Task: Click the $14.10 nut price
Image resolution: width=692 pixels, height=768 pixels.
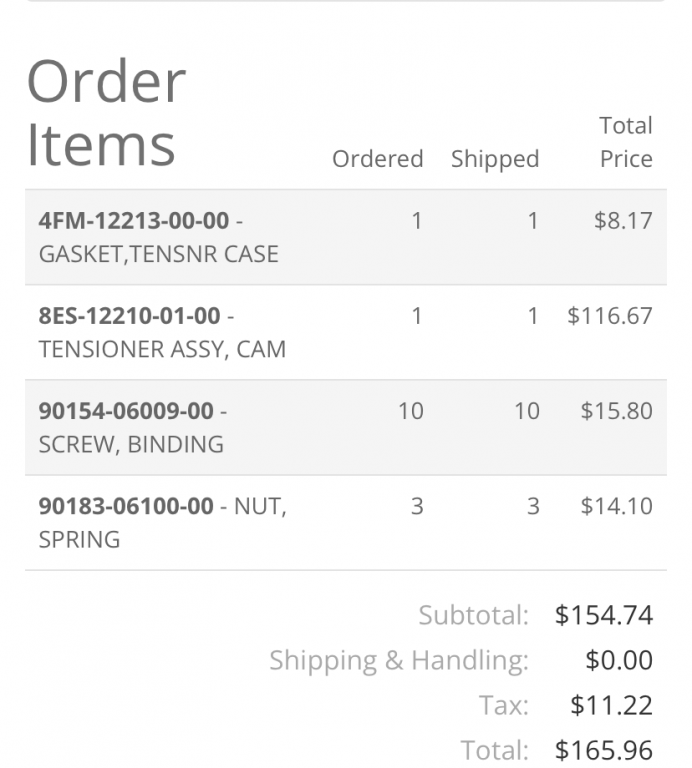Action: (616, 506)
